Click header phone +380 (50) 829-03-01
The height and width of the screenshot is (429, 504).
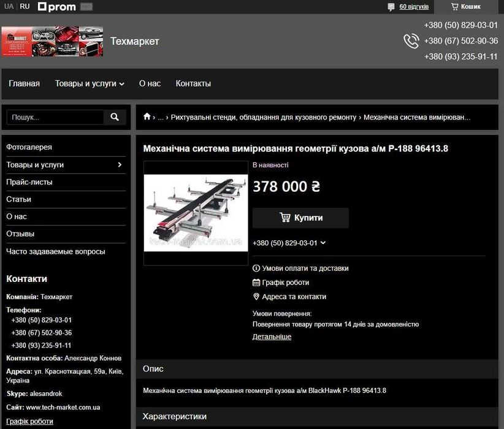(460, 25)
